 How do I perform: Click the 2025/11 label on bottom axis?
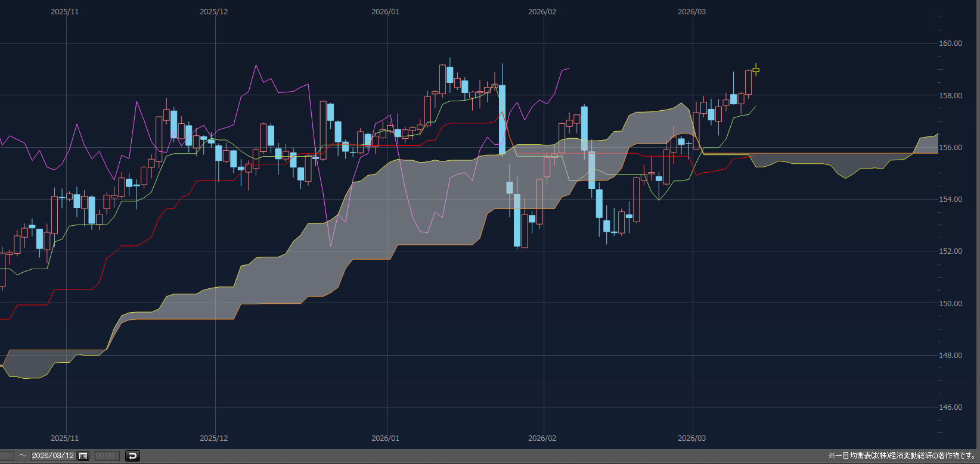pos(64,438)
